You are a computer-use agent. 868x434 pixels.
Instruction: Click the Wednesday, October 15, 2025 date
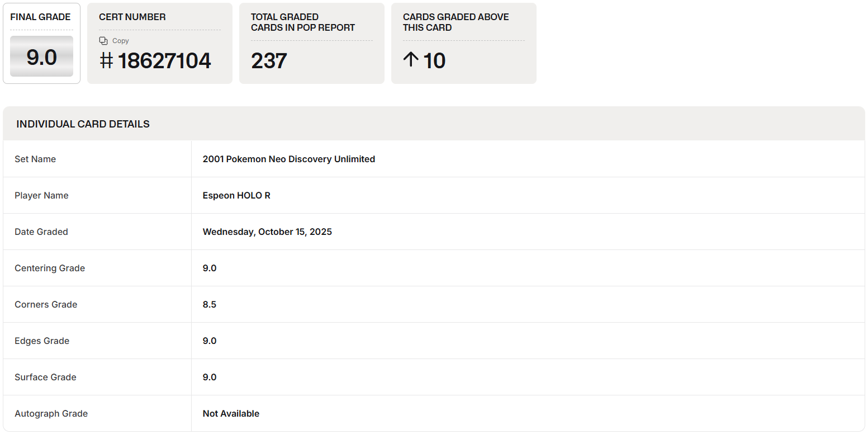(267, 232)
